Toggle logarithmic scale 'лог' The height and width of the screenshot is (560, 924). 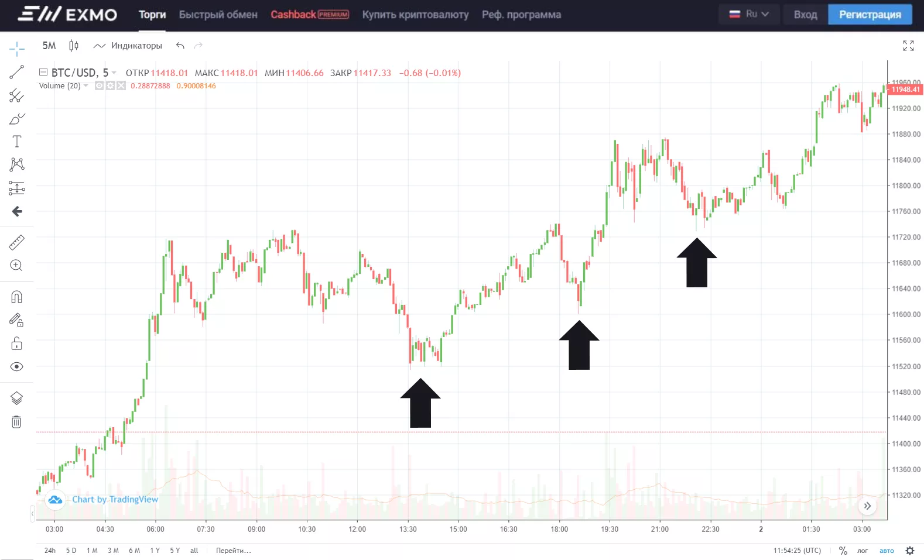(863, 551)
